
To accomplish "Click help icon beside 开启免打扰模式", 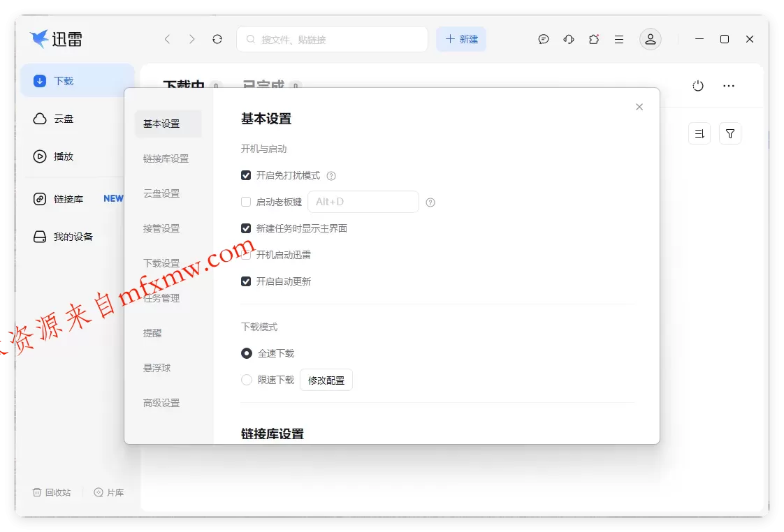I will point(331,176).
